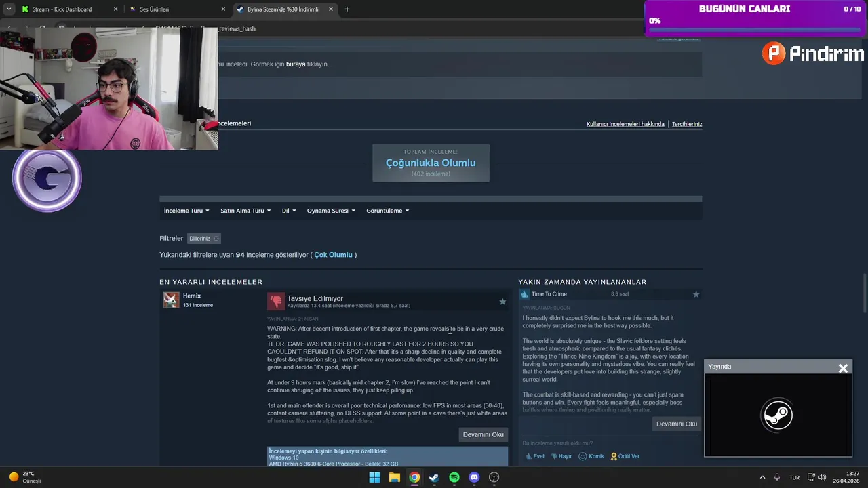This screenshot has height=488, width=868.
Task: Show hidden system tray icons
Action: [762, 477]
